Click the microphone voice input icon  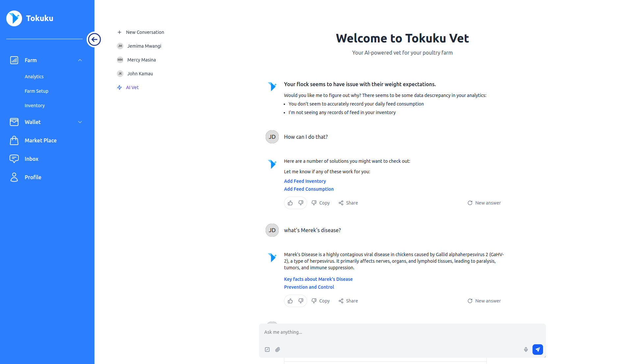pos(526,350)
